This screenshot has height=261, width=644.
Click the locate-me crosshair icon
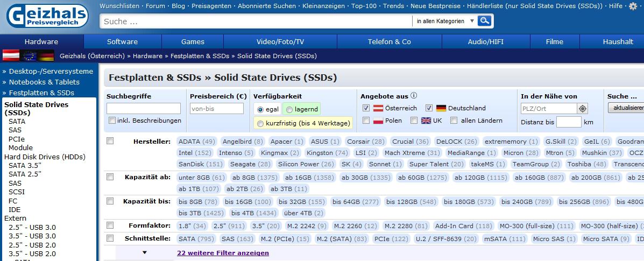pyautogui.click(x=582, y=109)
